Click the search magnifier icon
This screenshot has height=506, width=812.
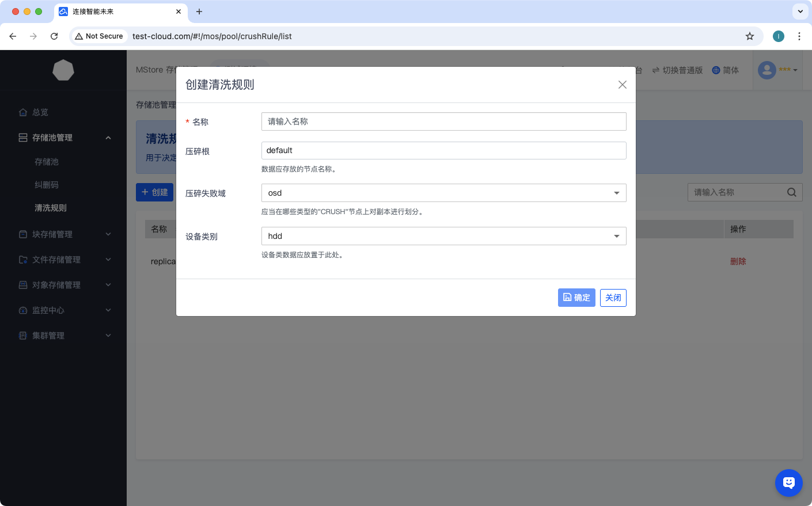792,192
